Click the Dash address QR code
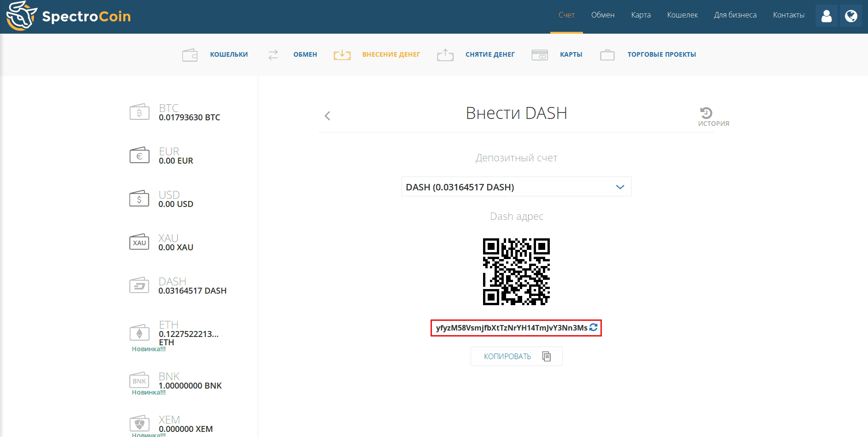The image size is (868, 437). tap(516, 272)
